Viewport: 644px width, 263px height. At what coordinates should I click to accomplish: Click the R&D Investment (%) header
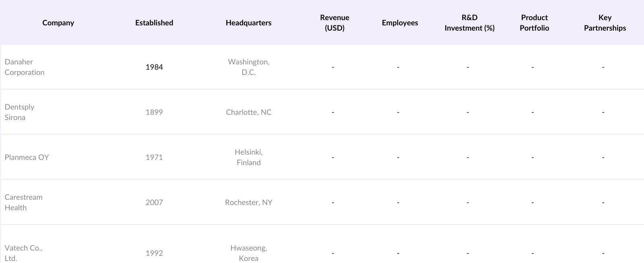[469, 23]
